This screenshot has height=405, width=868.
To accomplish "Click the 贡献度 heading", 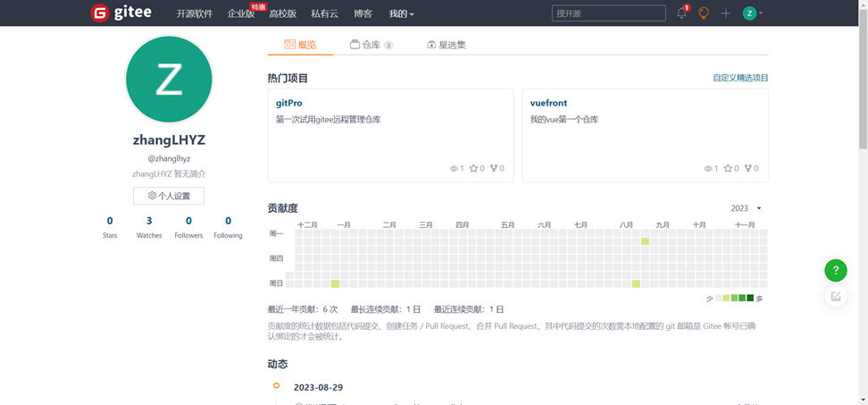I will pyautogui.click(x=282, y=208).
